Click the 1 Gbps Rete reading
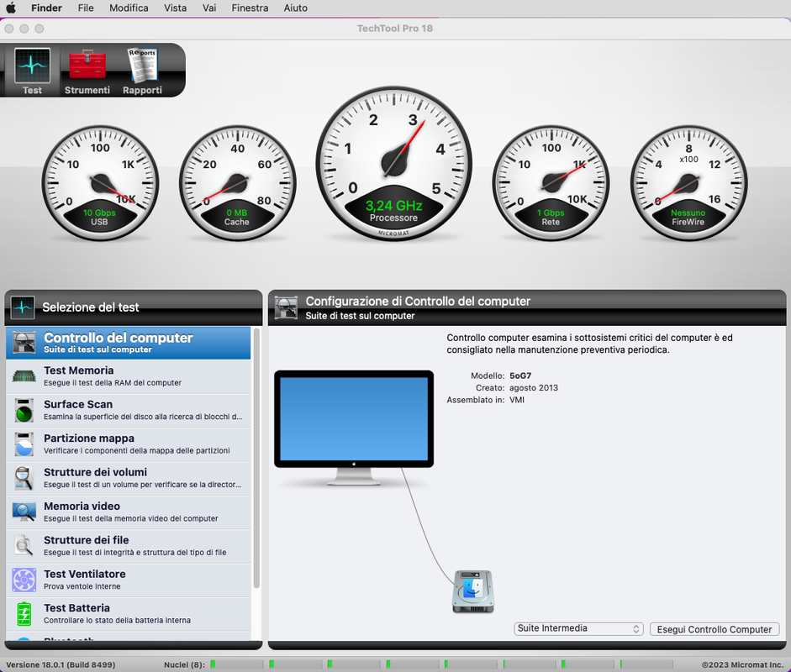This screenshot has width=791, height=672. 551,213
